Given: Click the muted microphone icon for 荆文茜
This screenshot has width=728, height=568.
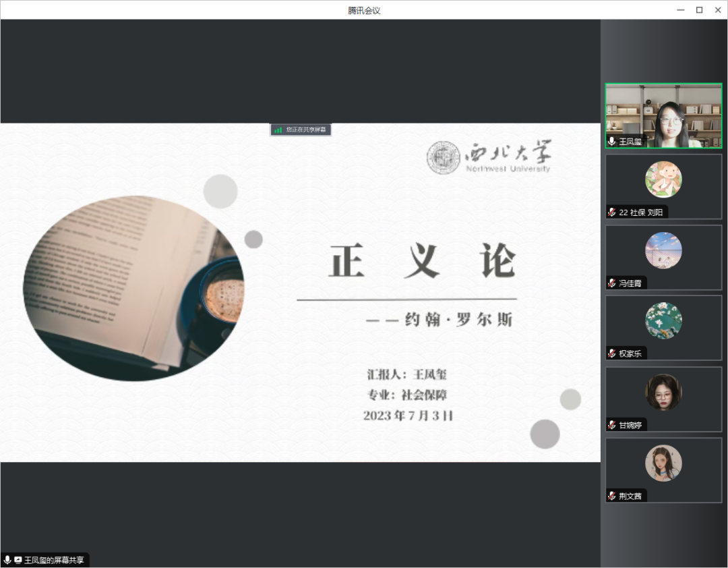Looking at the screenshot, I should tap(611, 496).
